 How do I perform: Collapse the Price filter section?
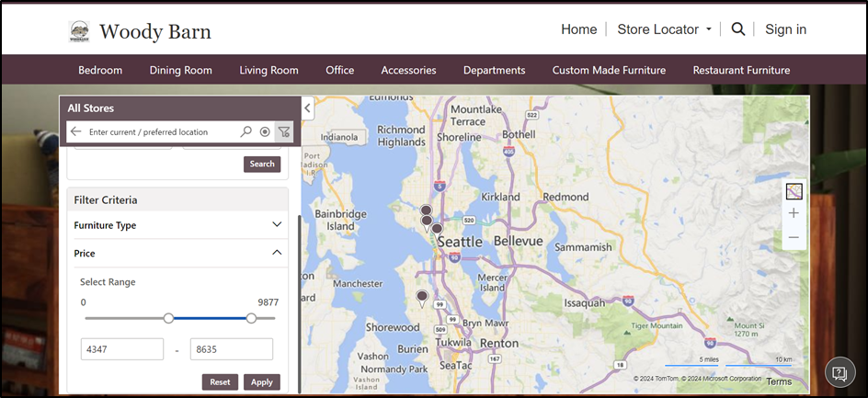[x=277, y=253]
